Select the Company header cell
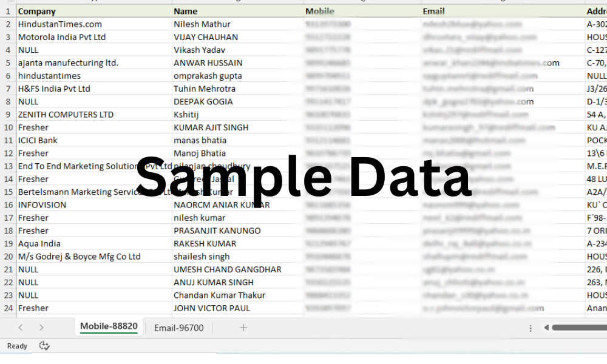The image size is (607, 364). (x=94, y=11)
